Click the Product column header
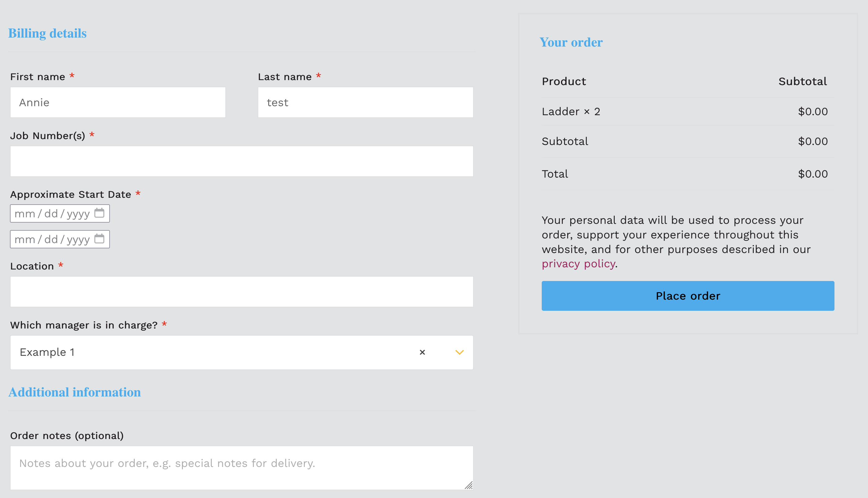The image size is (868, 498). 564,81
